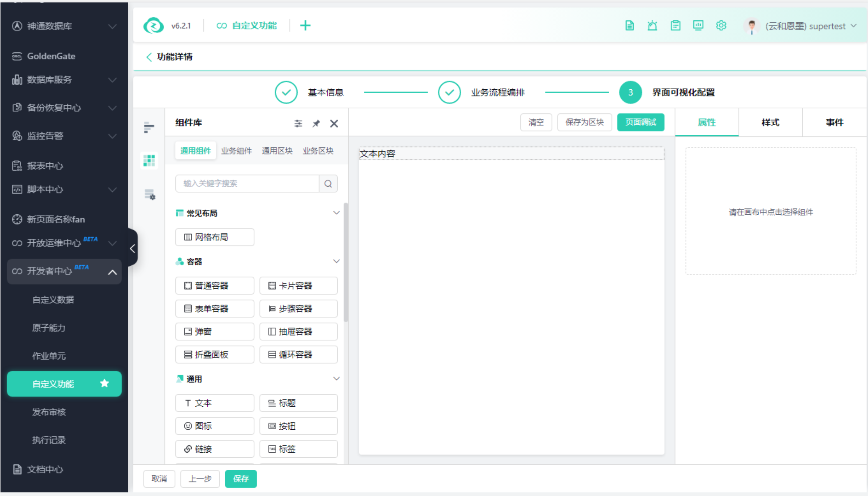Click the filter settings icon beside 组件库

[x=298, y=124]
